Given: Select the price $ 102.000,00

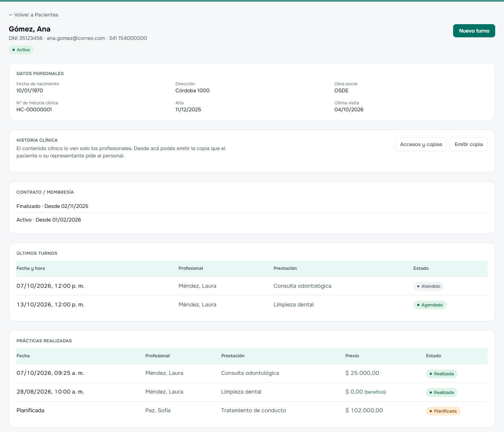Looking at the screenshot, I should pos(364,410).
